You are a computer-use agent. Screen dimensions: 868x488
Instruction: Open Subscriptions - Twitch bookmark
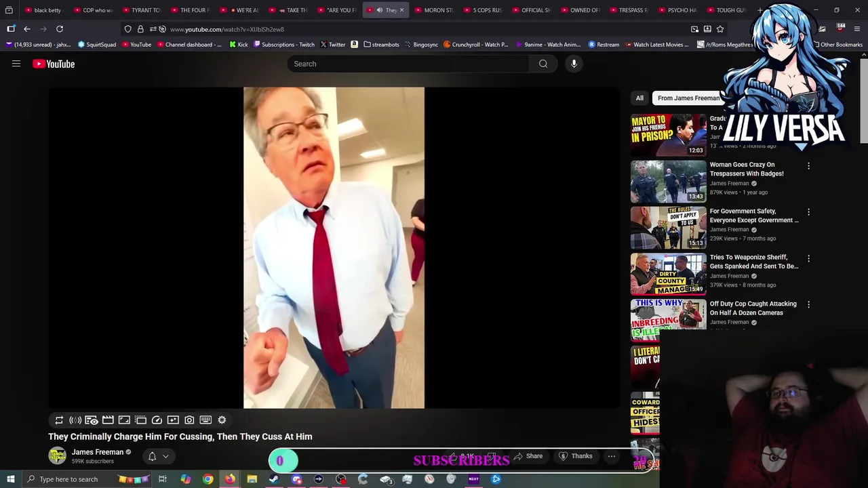[x=284, y=45]
